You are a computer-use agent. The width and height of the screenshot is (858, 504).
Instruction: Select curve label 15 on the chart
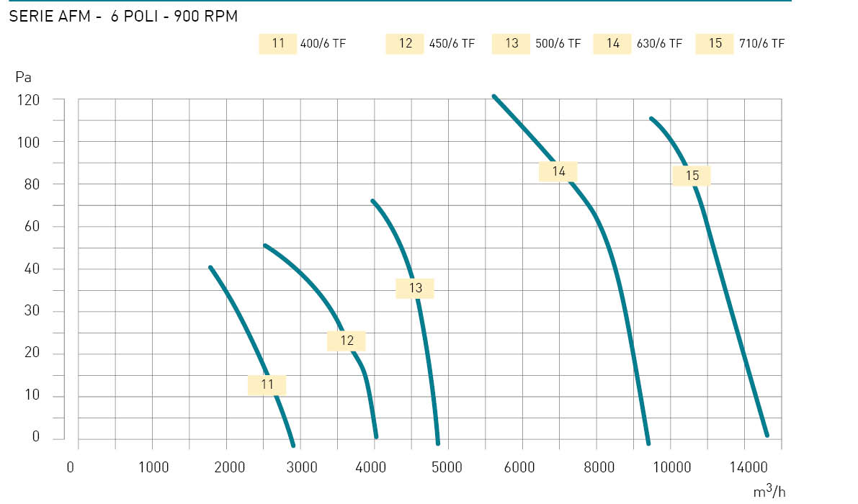pyautogui.click(x=692, y=176)
